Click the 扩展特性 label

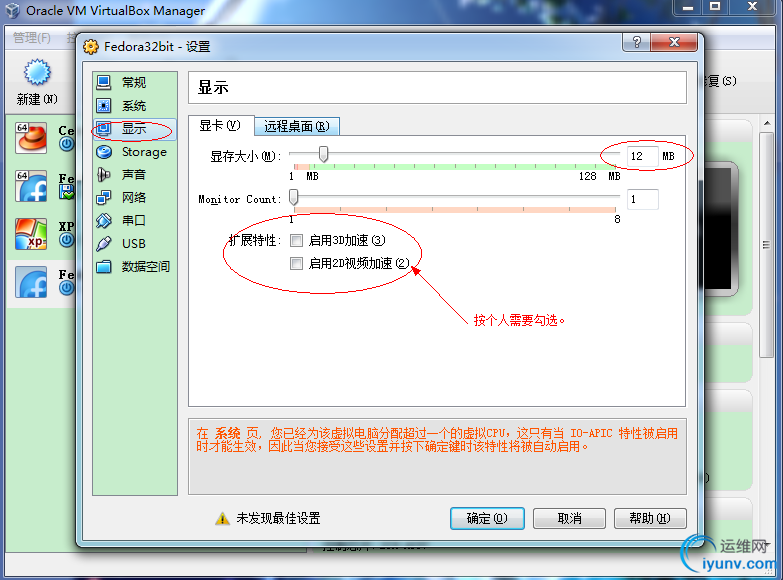(253, 241)
